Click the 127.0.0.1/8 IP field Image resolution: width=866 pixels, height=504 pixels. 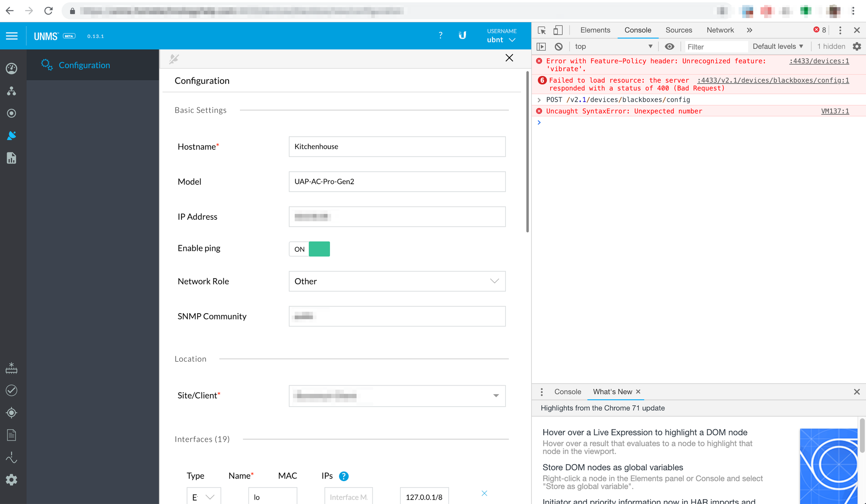pyautogui.click(x=424, y=497)
